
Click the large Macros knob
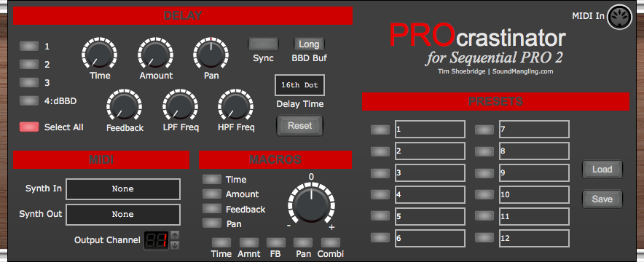point(311,205)
